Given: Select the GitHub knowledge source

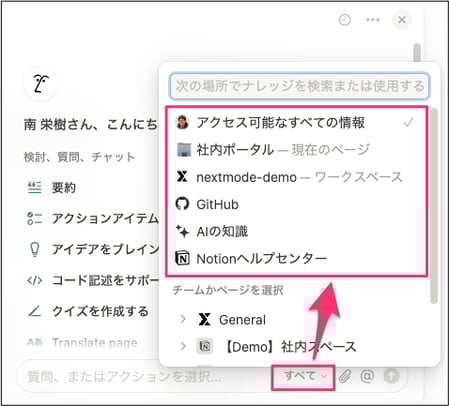Looking at the screenshot, I should pos(296,204).
